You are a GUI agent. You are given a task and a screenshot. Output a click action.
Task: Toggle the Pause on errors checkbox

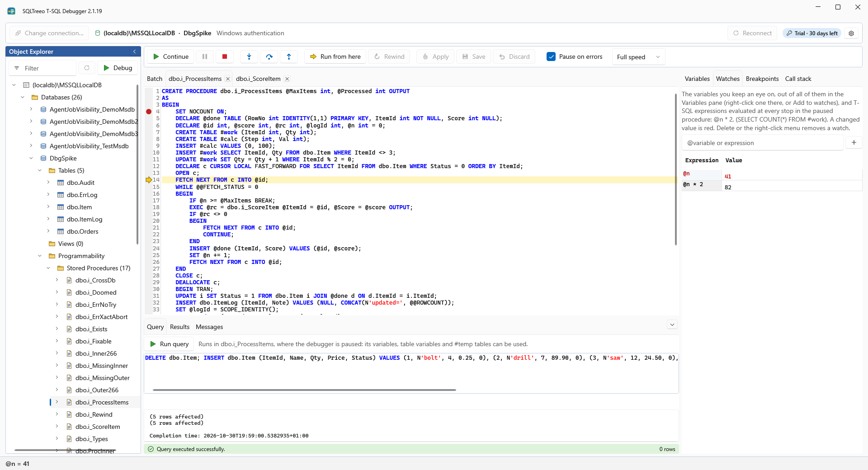pos(551,56)
